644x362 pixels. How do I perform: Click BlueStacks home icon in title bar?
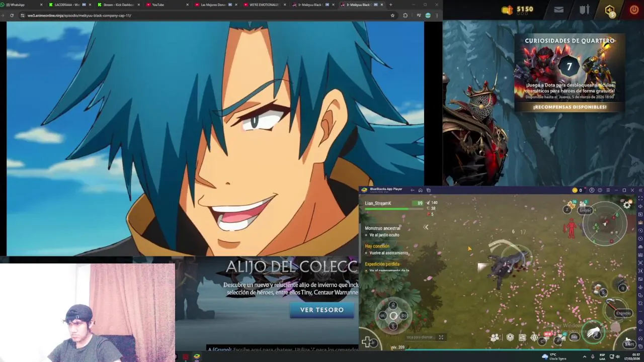420,190
